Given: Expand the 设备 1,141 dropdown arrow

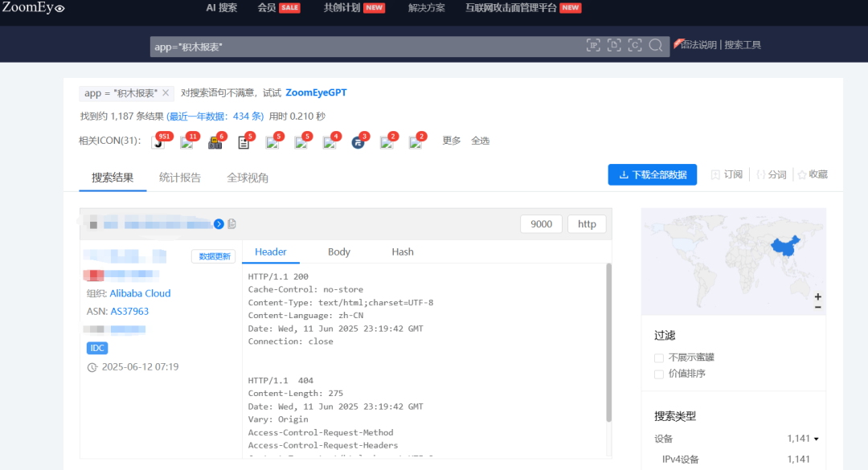Looking at the screenshot, I should point(817,439).
